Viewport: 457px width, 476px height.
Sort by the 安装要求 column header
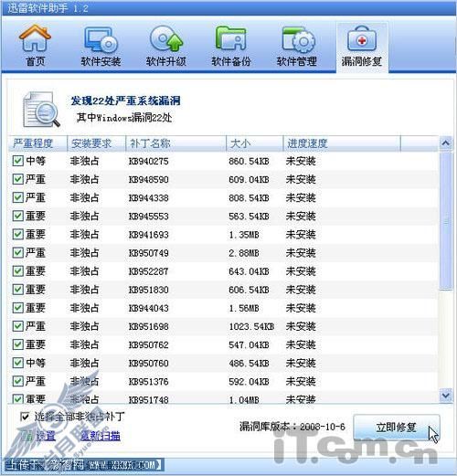coord(96,143)
